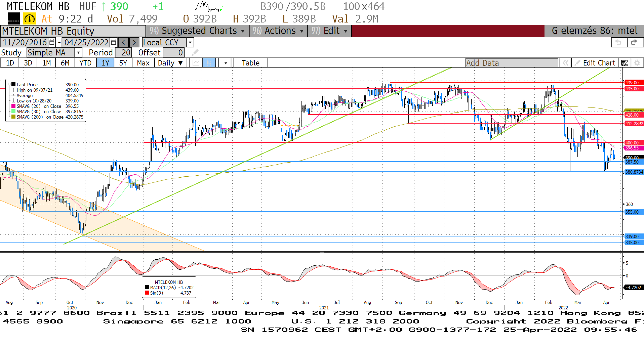This screenshot has width=644, height=347.
Task: Click the Simple MA study field
Action: 51,52
